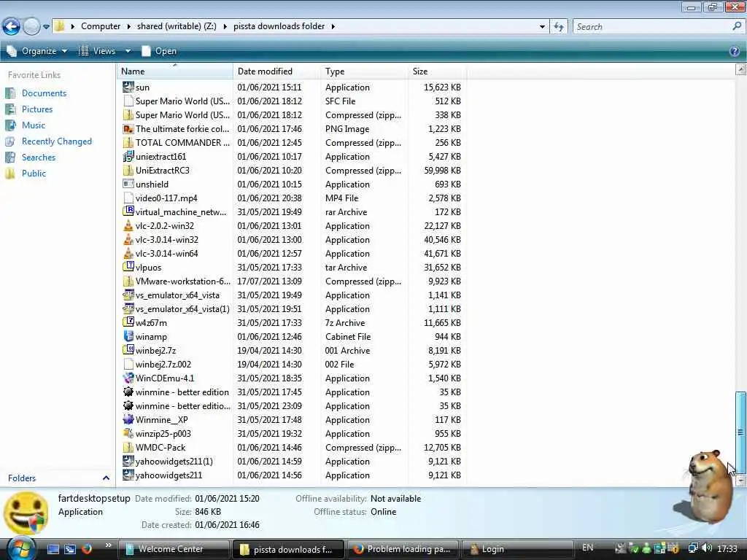
Task: Sort by Date modified column header
Action: [276, 71]
